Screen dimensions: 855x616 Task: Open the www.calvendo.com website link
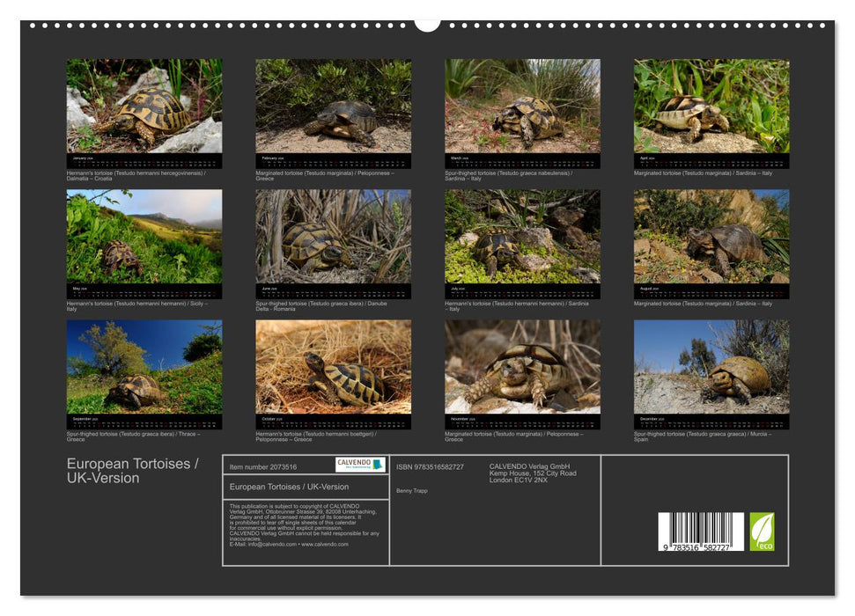click(x=324, y=543)
